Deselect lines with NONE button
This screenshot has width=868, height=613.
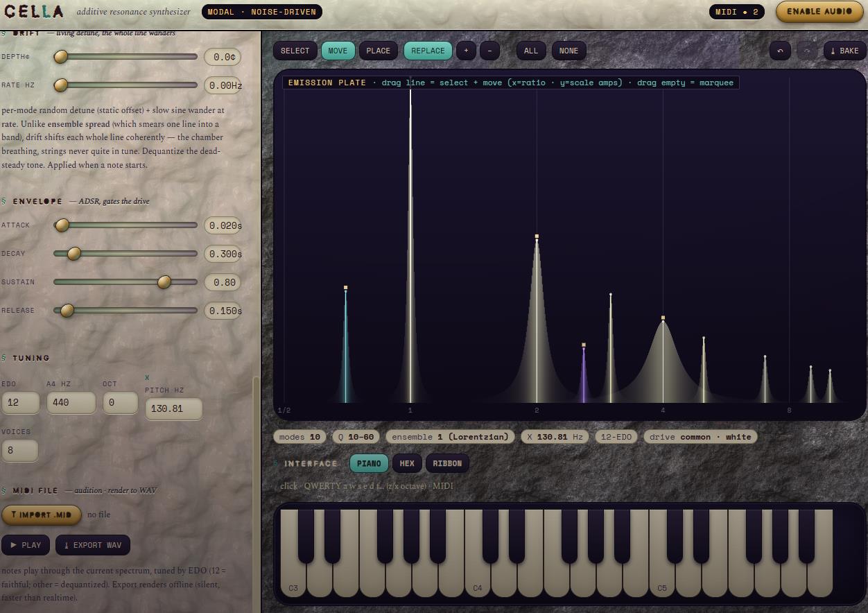click(568, 51)
